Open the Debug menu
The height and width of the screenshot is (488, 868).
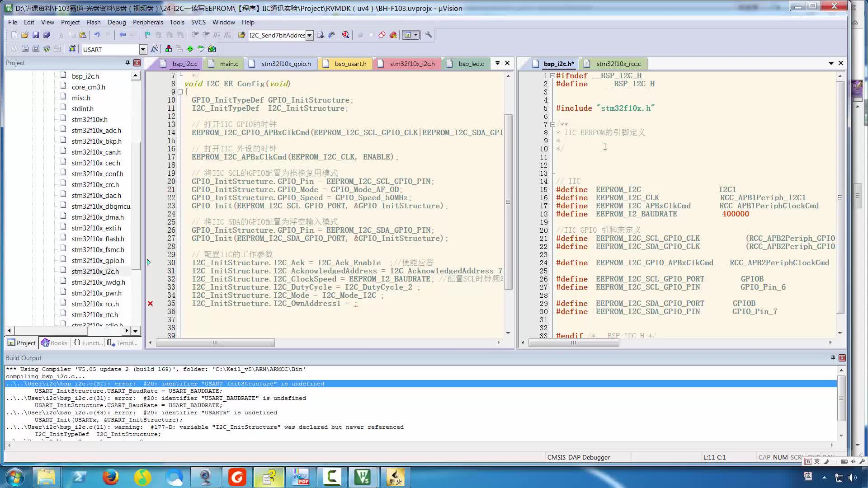point(117,22)
